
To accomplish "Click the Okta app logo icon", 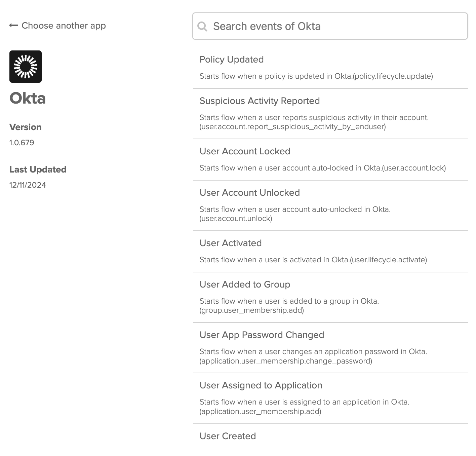I will click(25, 66).
